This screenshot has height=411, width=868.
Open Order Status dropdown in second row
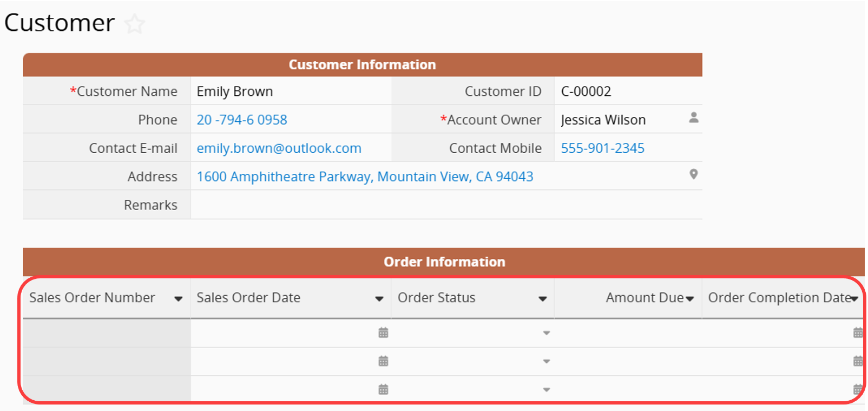click(546, 361)
